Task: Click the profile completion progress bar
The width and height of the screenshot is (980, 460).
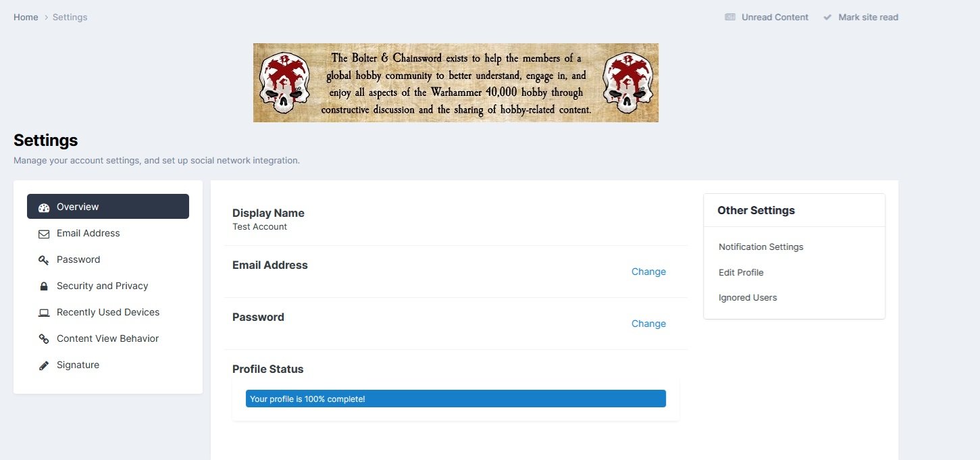Action: coord(455,399)
